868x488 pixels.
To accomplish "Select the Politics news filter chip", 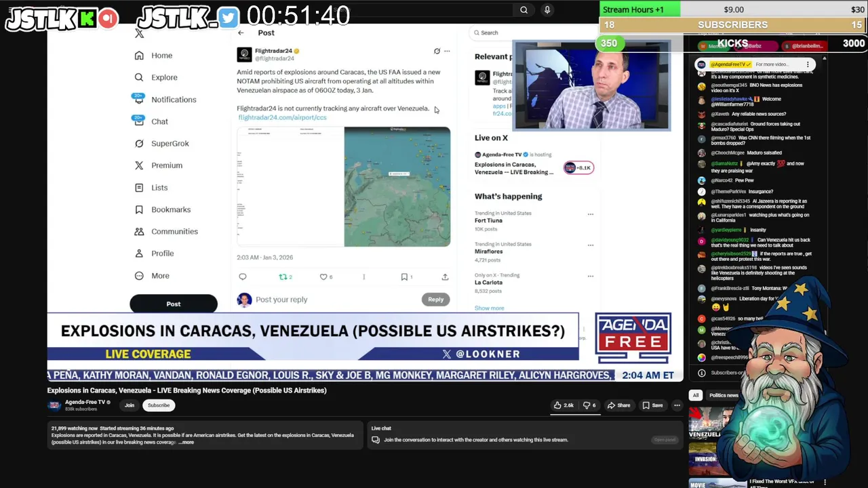I will click(x=724, y=395).
